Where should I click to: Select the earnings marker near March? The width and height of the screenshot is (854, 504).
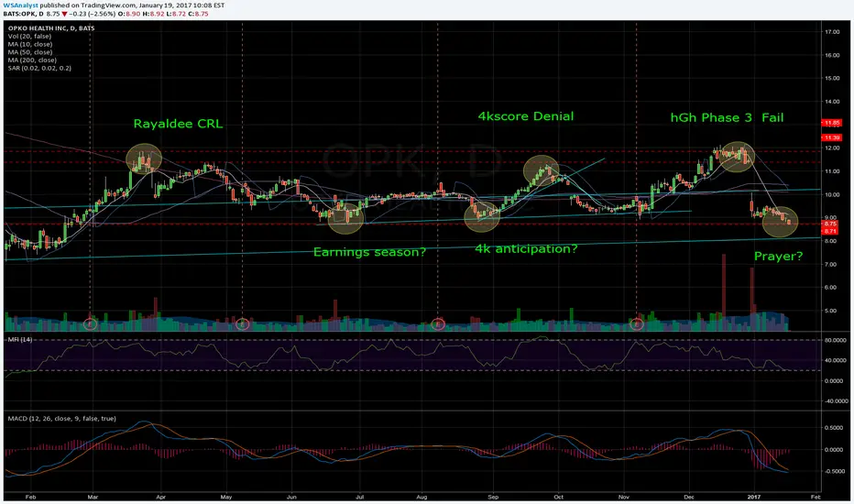(91, 324)
